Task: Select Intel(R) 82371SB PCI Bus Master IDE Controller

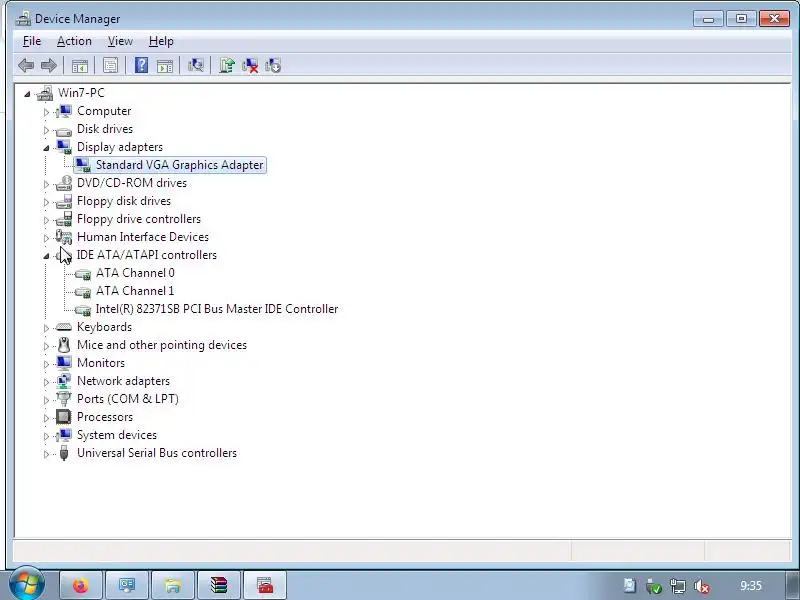Action: [217, 309]
